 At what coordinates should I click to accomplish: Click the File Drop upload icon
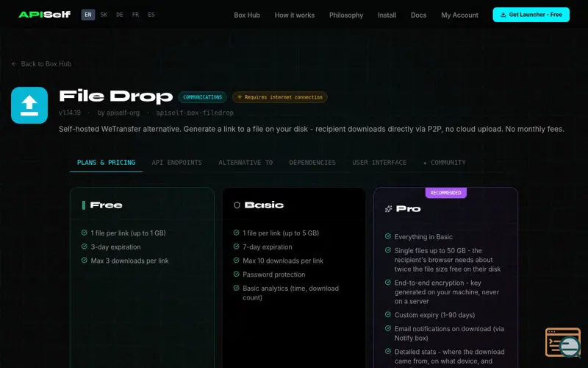[x=29, y=105]
